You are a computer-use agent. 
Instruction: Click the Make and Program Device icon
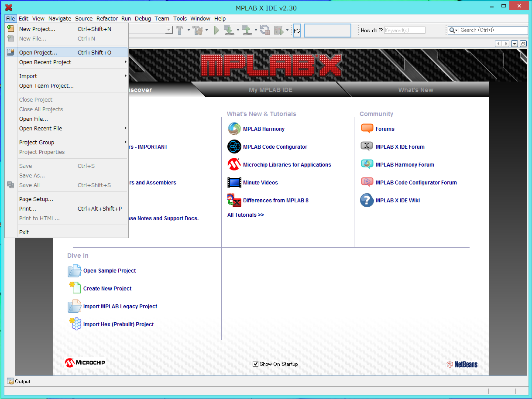(229, 30)
